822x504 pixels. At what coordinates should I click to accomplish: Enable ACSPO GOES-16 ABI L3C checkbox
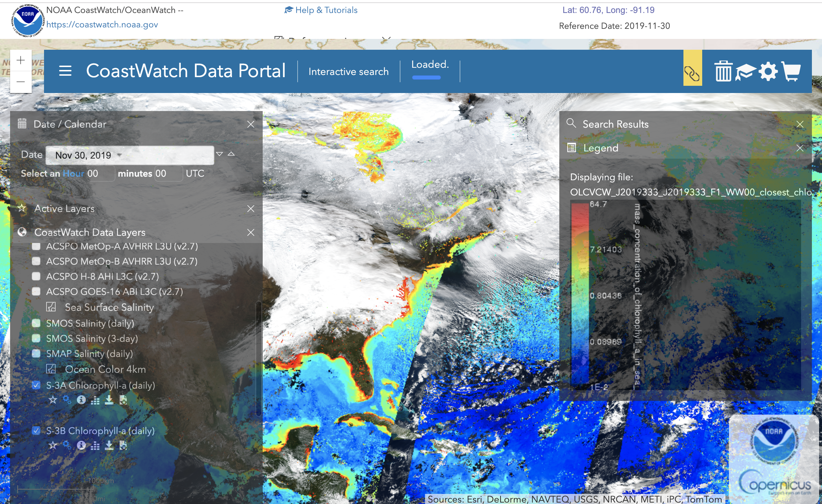tap(36, 291)
